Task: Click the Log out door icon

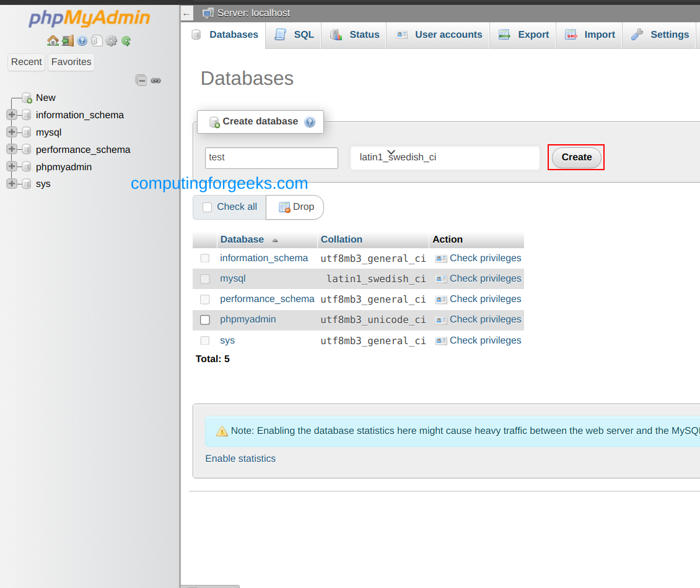Action: pos(68,41)
